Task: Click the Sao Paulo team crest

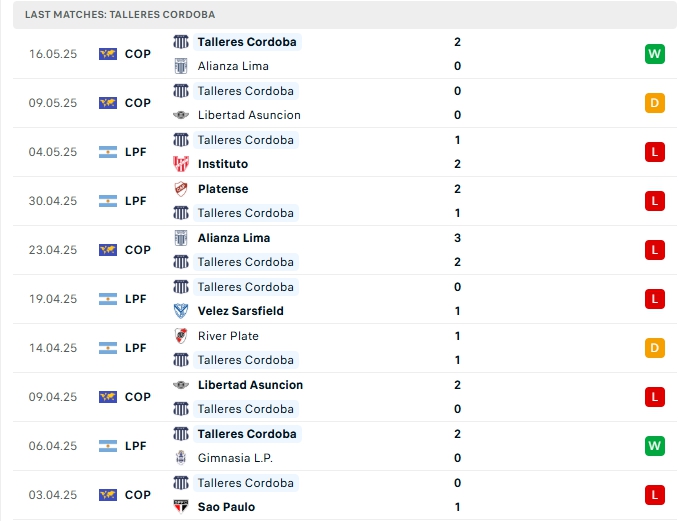Action: click(x=181, y=507)
